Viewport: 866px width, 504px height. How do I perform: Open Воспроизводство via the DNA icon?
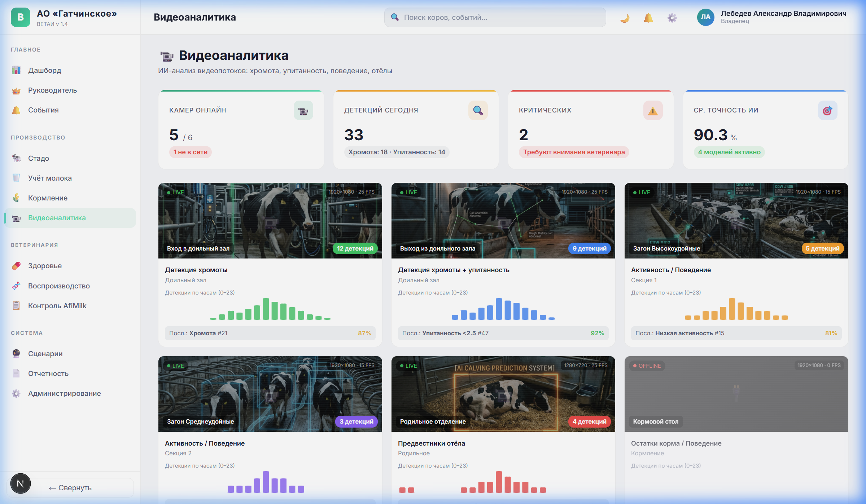click(16, 286)
